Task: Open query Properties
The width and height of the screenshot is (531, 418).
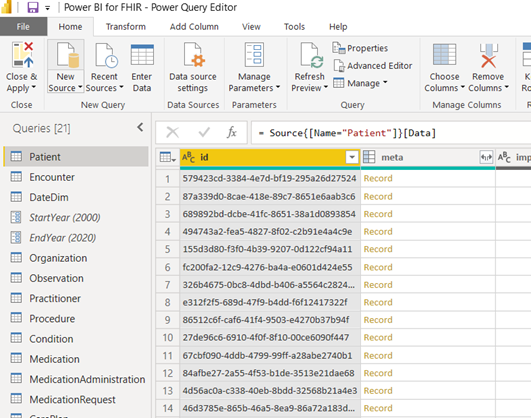Action: (360, 48)
